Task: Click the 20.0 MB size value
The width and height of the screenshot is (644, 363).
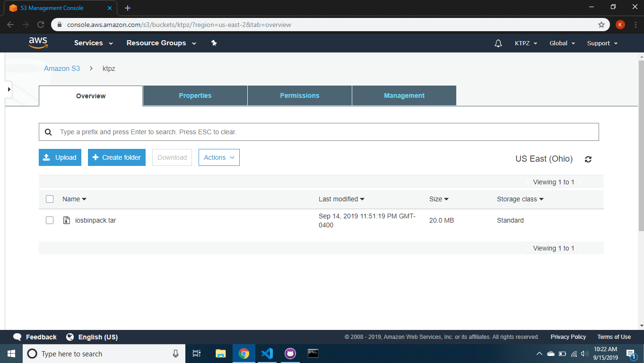Action: click(442, 220)
